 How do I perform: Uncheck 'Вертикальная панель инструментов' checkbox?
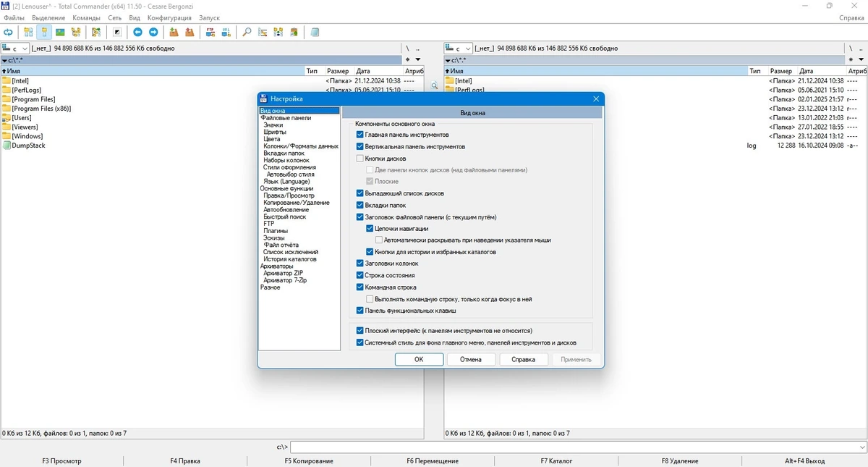pyautogui.click(x=360, y=146)
